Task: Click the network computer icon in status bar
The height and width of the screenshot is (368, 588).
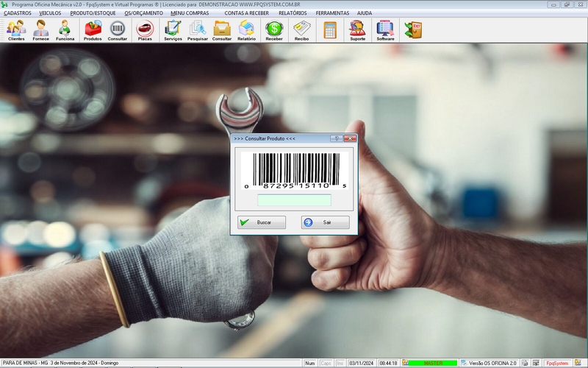Action: tap(536, 363)
